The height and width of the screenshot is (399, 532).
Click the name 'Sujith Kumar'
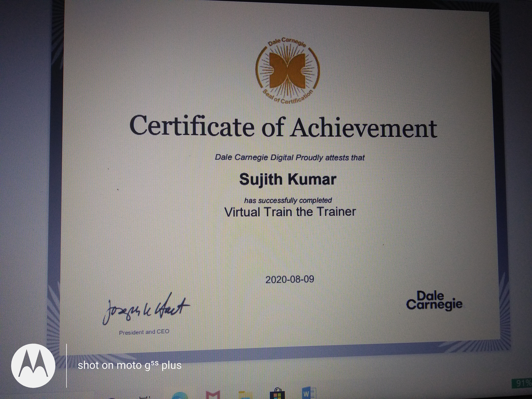point(288,179)
